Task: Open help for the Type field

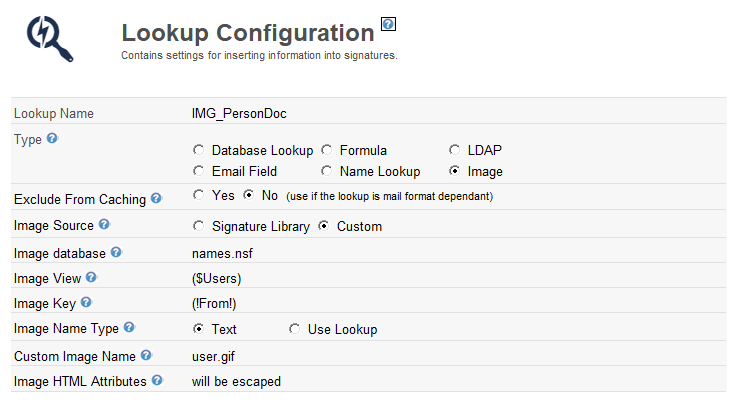Action: 52,138
